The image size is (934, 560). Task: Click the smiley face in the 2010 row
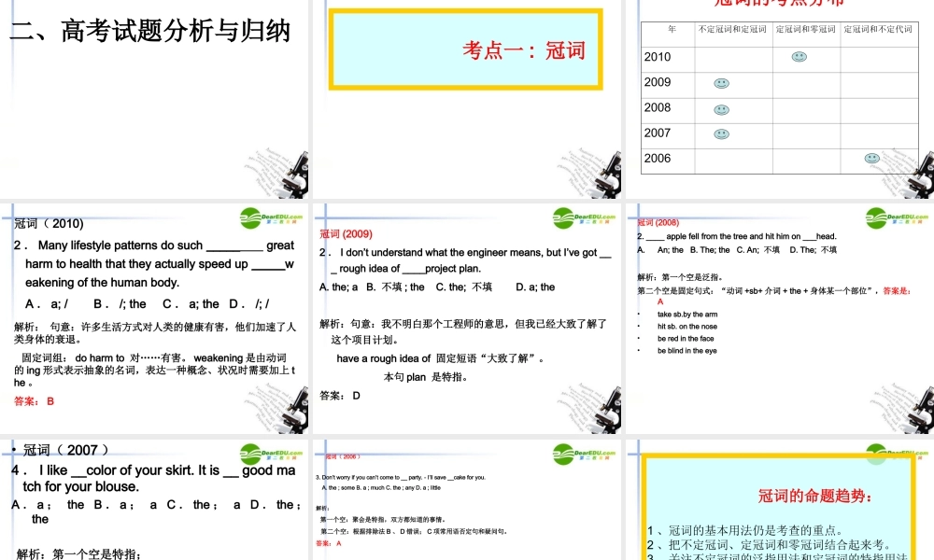tap(799, 57)
